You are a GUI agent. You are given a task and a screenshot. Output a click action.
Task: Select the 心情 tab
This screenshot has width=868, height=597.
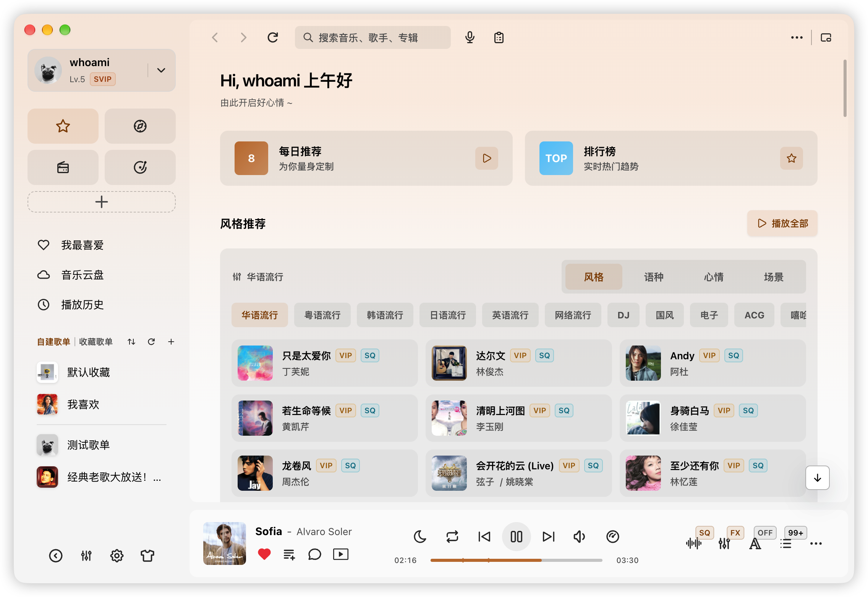[714, 277]
